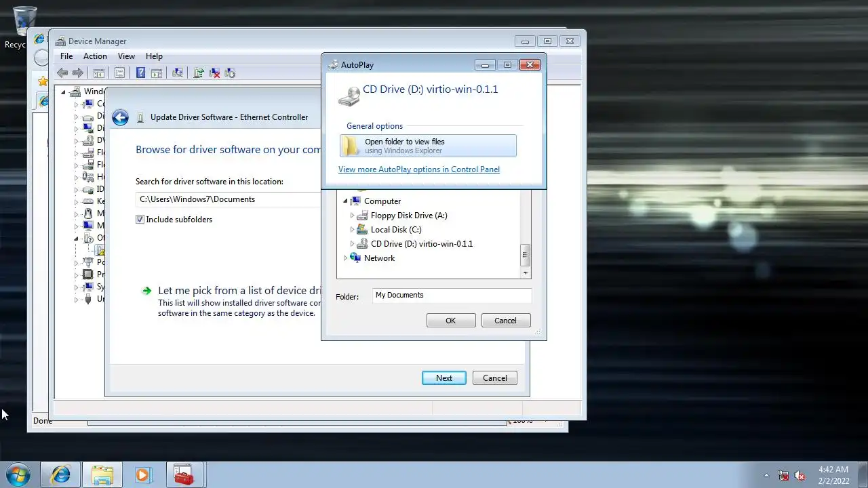Image resolution: width=868 pixels, height=488 pixels.
Task: Click the blue Help question-mark toolbar icon
Action: point(140,73)
